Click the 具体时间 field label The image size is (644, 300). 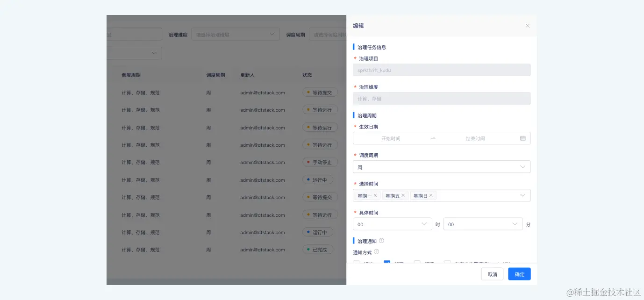point(368,213)
